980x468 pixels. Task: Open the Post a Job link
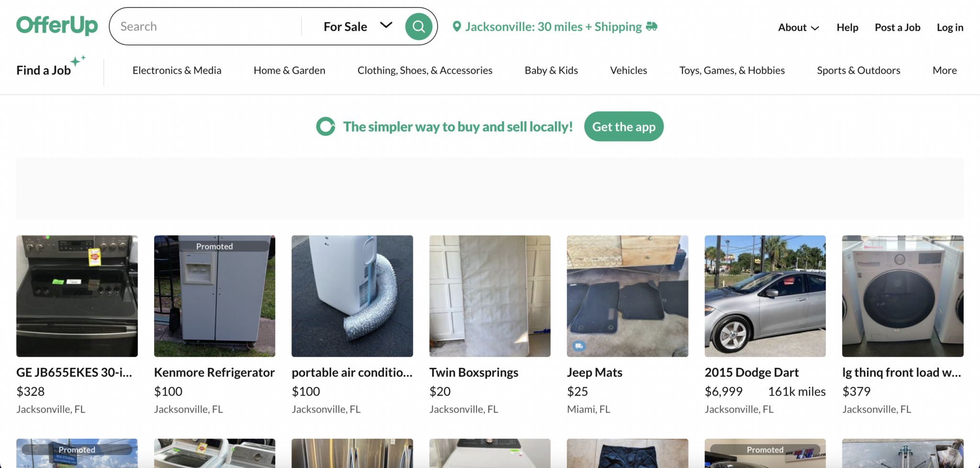click(x=897, y=27)
